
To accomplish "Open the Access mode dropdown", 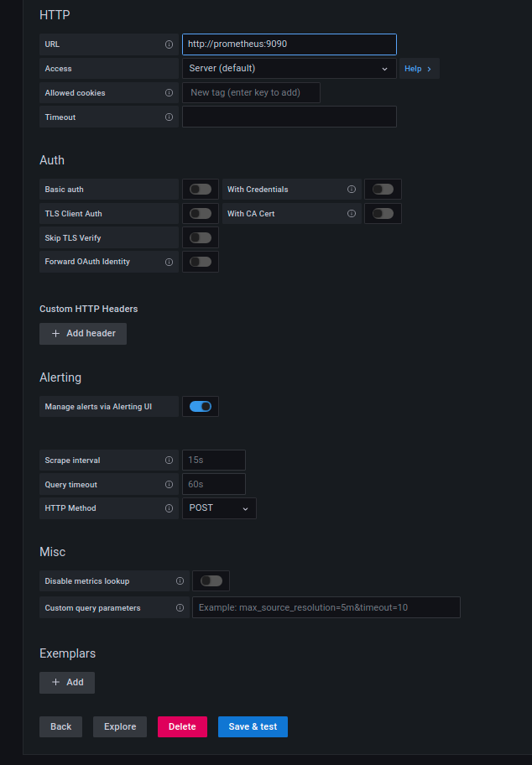I will 289,68.
